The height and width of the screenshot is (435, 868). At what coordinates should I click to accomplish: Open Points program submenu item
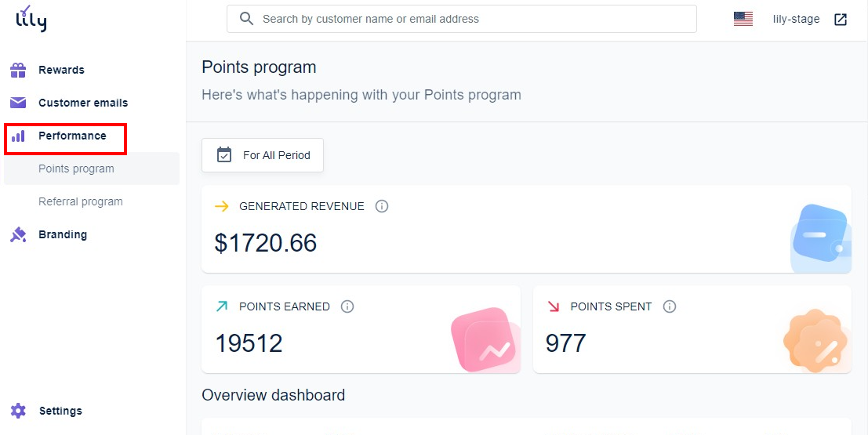point(76,169)
